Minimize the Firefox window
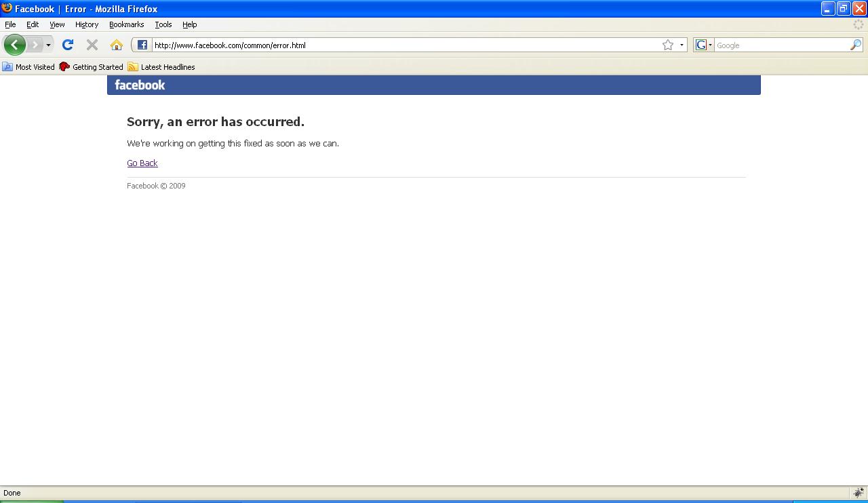 (828, 8)
